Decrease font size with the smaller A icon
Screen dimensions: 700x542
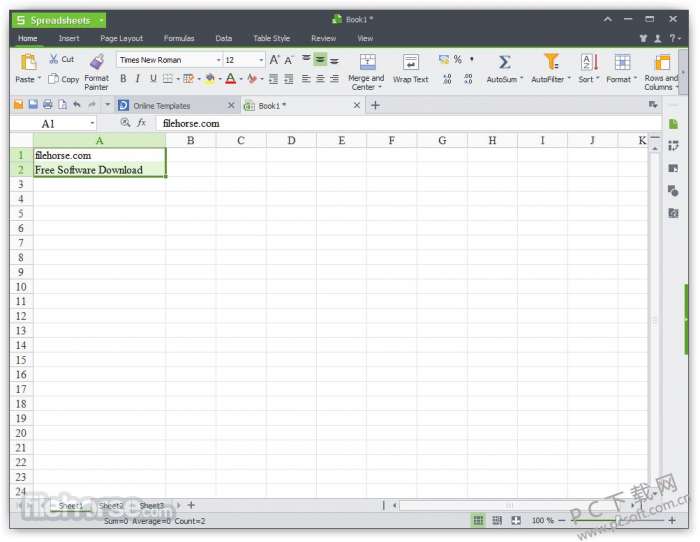(289, 60)
